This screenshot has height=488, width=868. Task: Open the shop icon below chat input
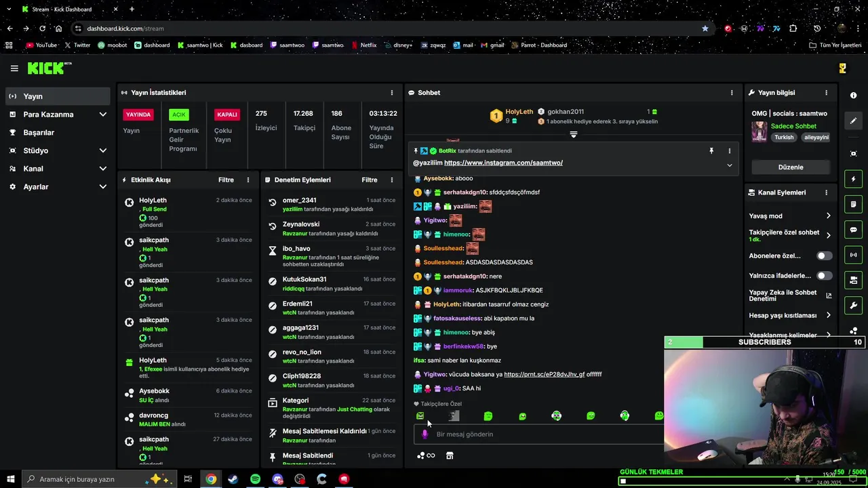click(450, 455)
